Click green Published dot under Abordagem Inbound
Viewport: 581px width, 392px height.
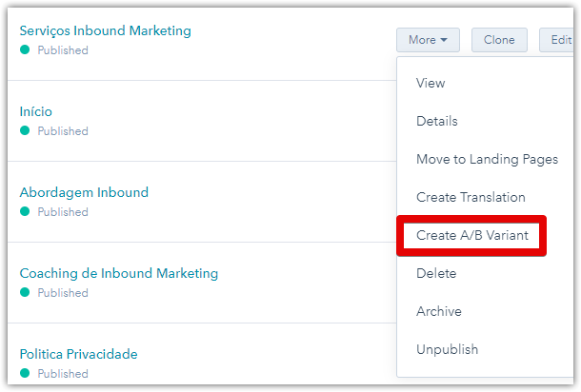point(25,212)
